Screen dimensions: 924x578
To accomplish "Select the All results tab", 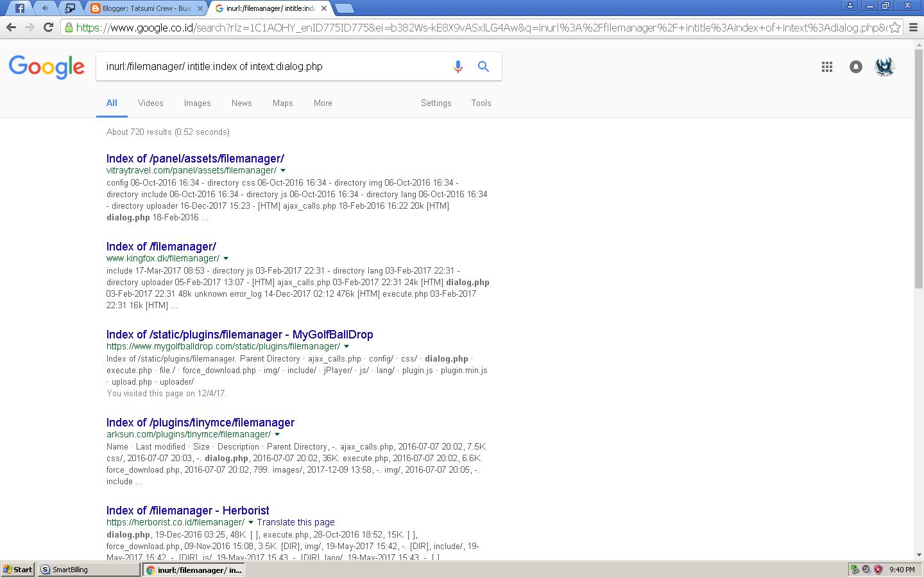I will (x=112, y=103).
